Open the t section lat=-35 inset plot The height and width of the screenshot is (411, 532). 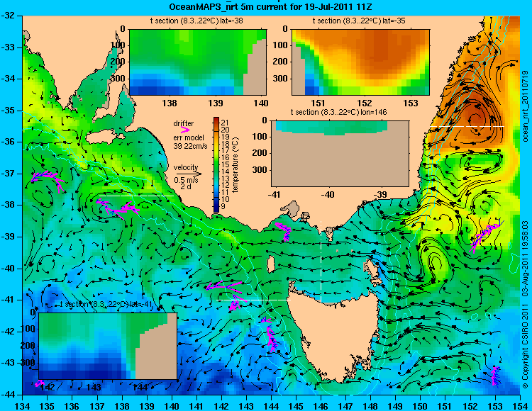click(360, 62)
